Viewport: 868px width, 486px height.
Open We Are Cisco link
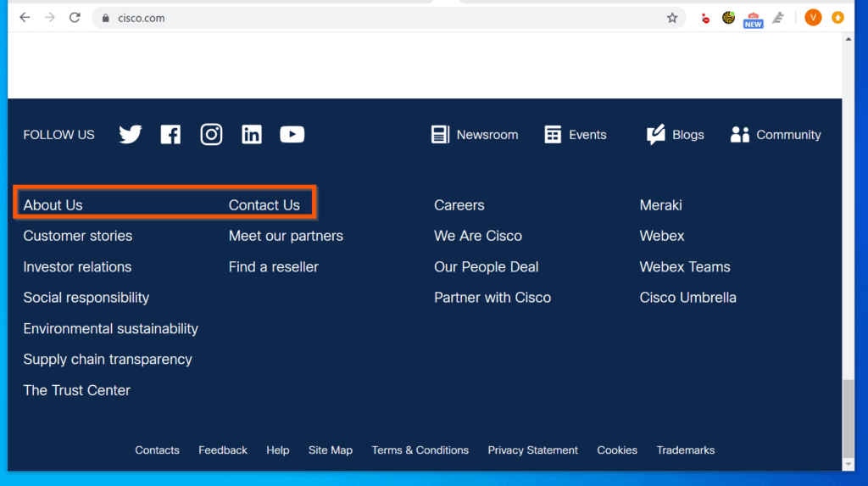tap(478, 236)
